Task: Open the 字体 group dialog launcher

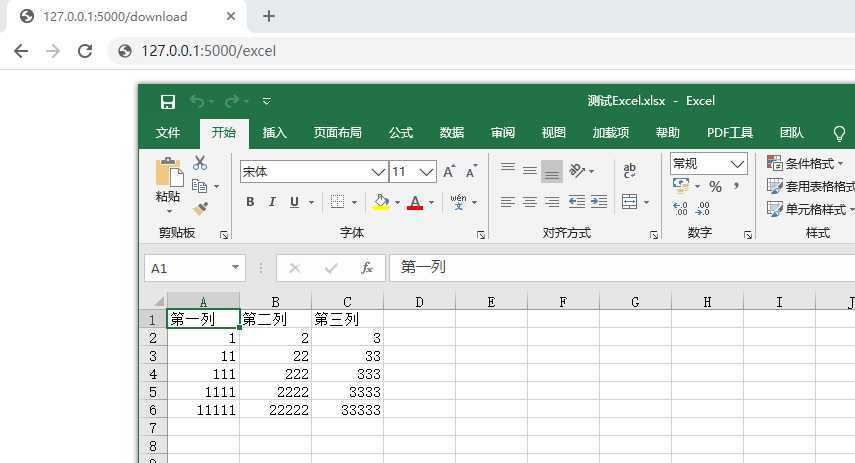Action: coord(481,234)
